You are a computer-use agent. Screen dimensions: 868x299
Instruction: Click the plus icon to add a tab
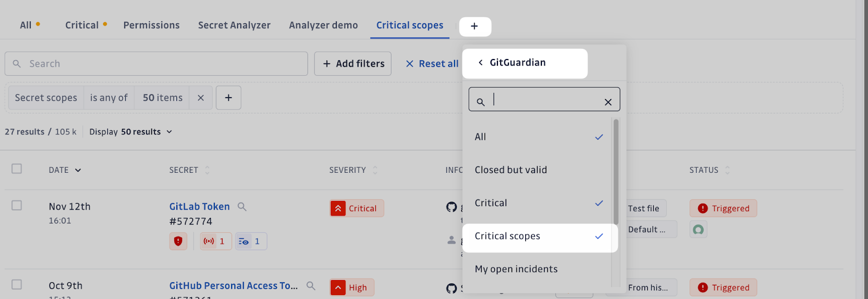475,27
